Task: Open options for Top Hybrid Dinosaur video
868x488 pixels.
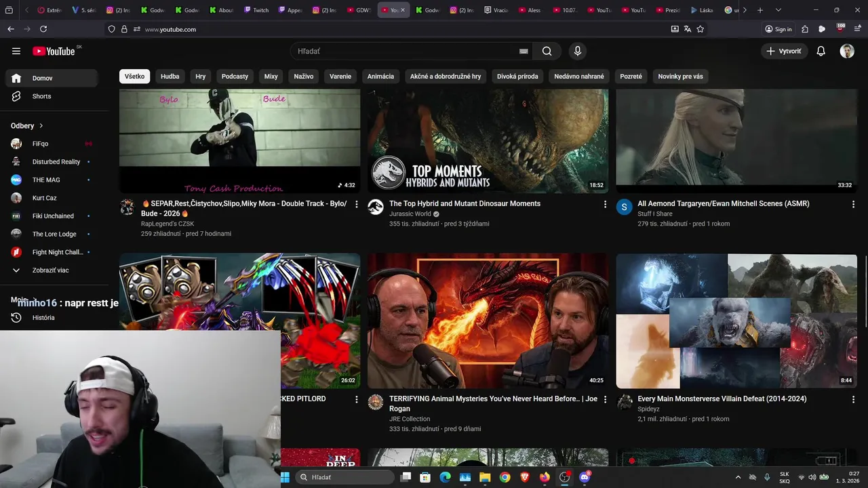Action: (605, 204)
